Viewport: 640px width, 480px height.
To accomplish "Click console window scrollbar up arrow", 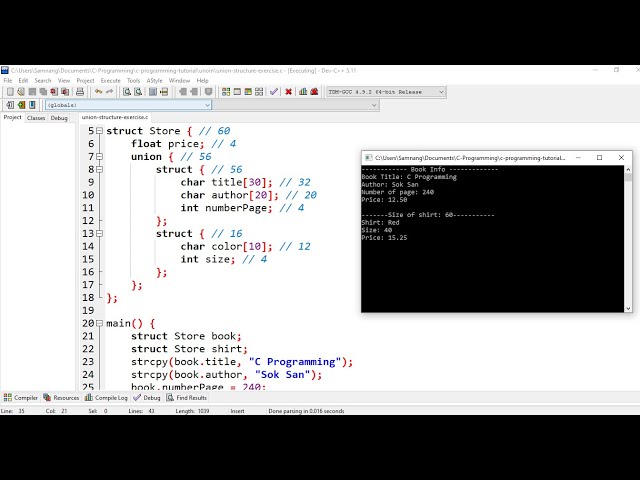I will tap(628, 169).
